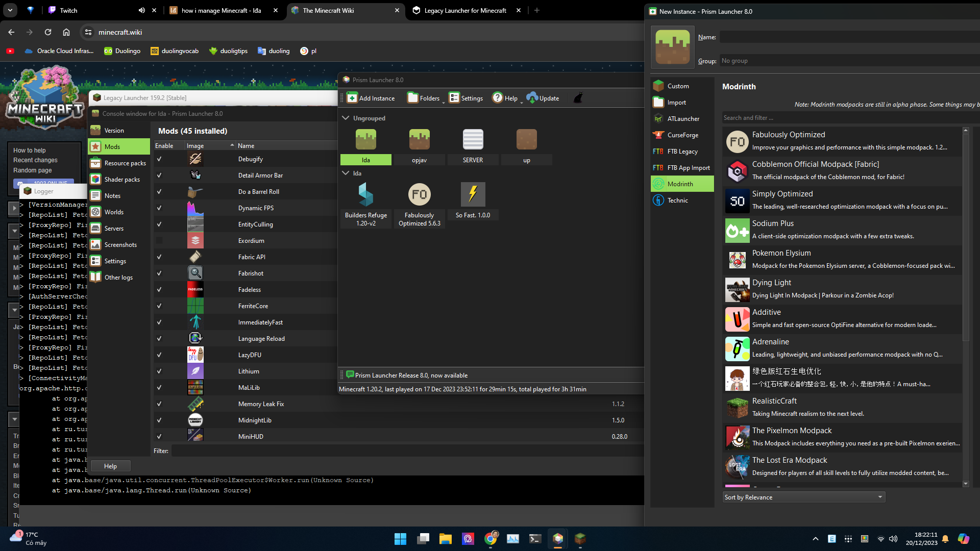Viewport: 980px width, 551px height.
Task: Disable the Fabric API mod checkbox
Action: click(x=159, y=257)
